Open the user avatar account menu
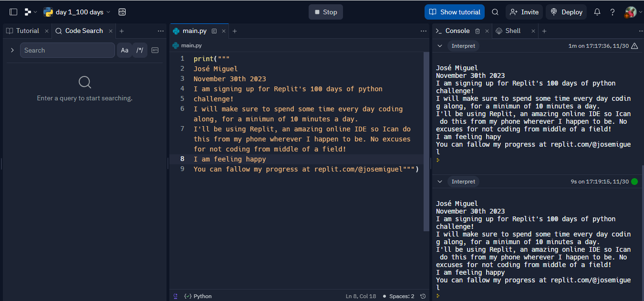 click(x=631, y=12)
